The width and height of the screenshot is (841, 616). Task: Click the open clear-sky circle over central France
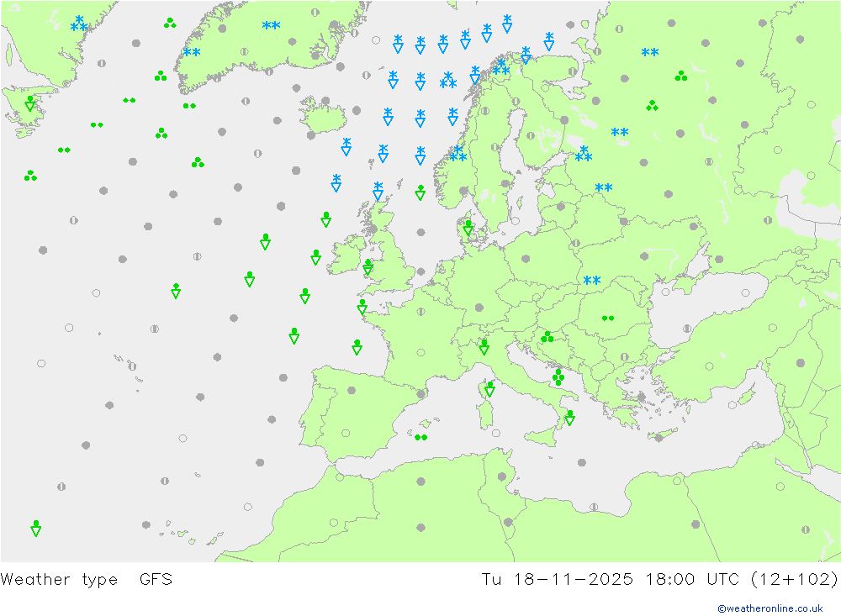coord(421,353)
